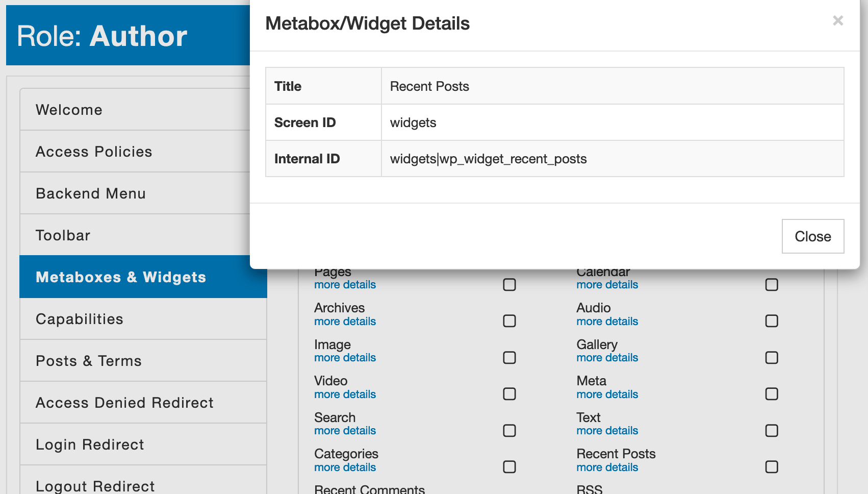
Task: Open more details for Audio
Action: click(607, 322)
